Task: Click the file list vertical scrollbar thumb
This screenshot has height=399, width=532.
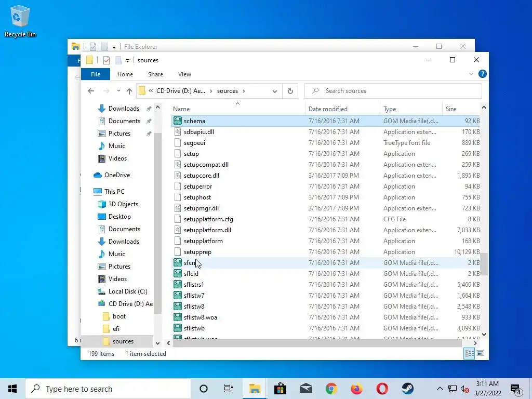Action: (x=484, y=264)
